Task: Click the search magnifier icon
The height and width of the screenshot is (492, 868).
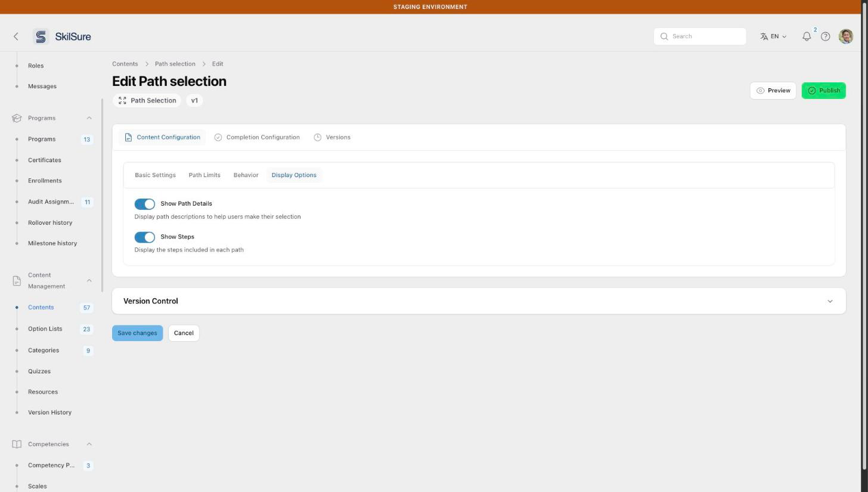Action: click(x=664, y=36)
